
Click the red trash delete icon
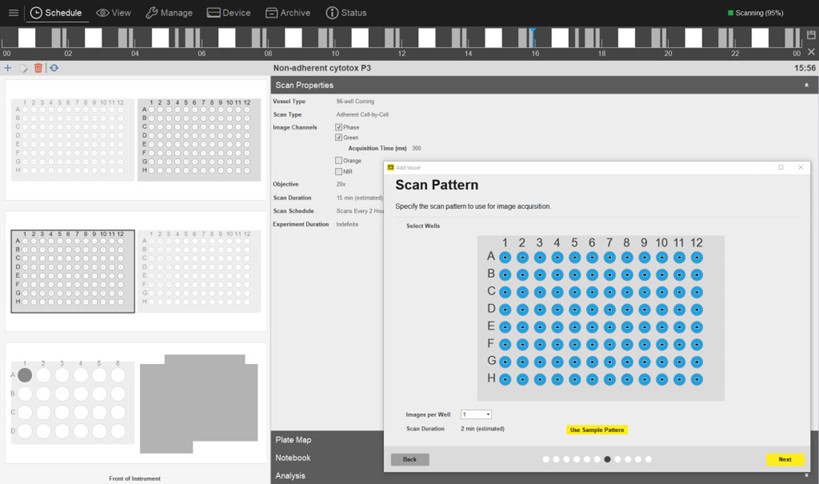pos(38,68)
